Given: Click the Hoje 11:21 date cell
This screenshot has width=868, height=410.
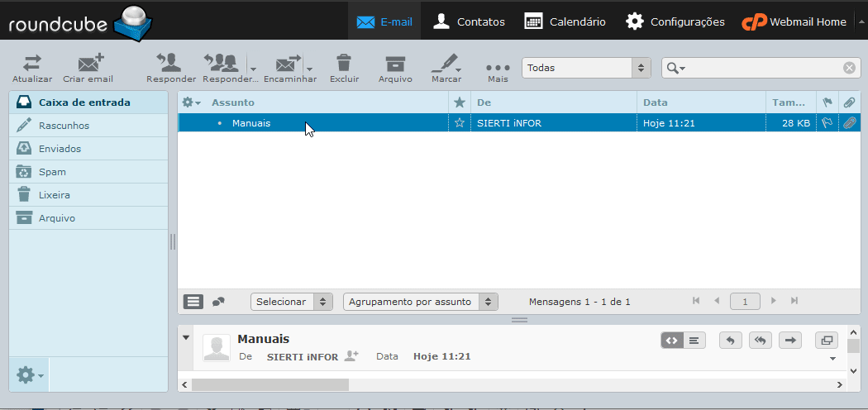Looking at the screenshot, I should [x=669, y=123].
